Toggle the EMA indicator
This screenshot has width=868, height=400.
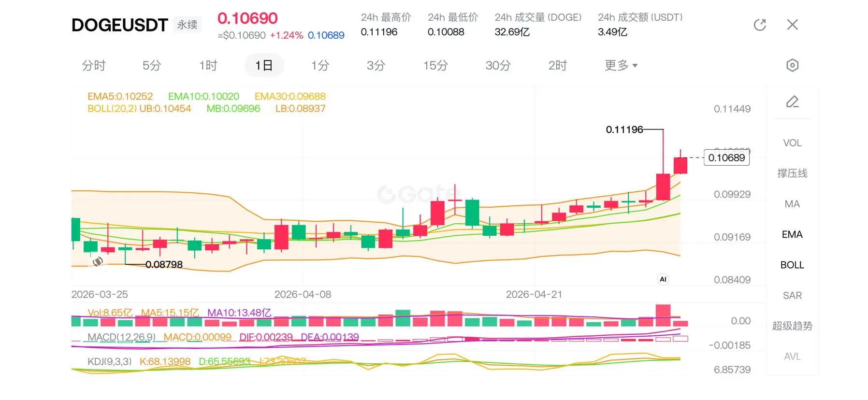point(792,234)
